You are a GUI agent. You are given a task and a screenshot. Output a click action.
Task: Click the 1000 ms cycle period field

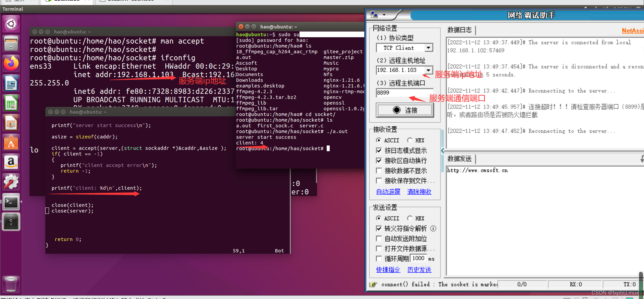pyautogui.click(x=418, y=258)
